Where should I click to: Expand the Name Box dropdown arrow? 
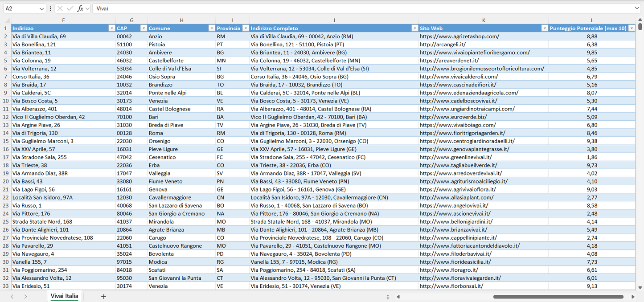click(42, 8)
